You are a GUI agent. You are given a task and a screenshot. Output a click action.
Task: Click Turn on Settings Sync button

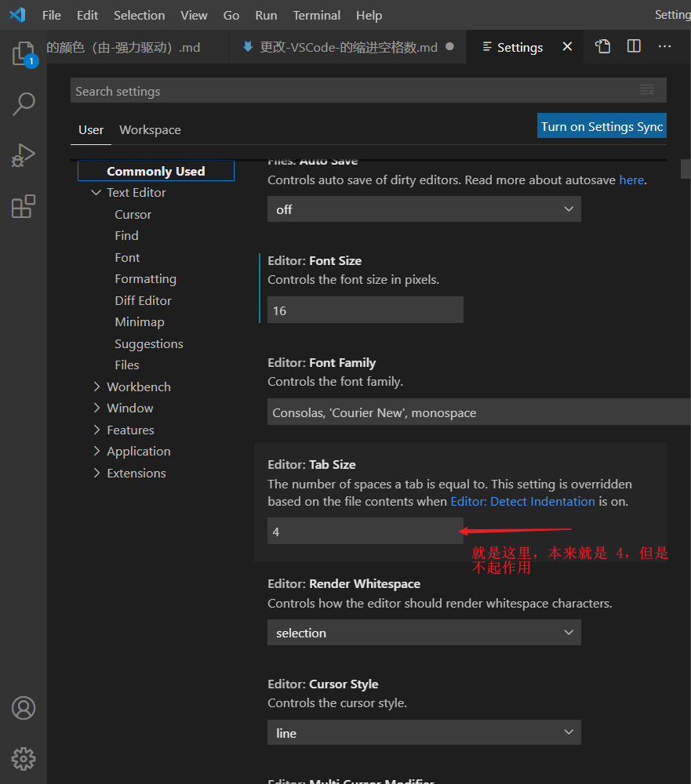pyautogui.click(x=602, y=126)
